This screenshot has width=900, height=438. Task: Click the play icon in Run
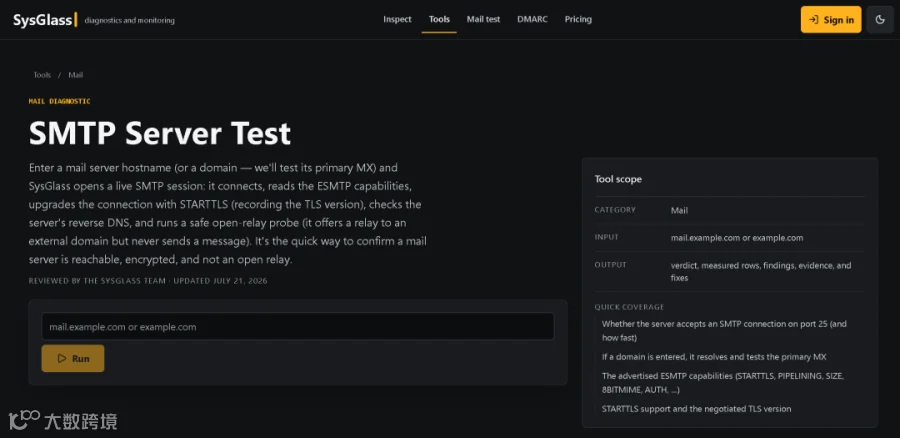(x=62, y=359)
